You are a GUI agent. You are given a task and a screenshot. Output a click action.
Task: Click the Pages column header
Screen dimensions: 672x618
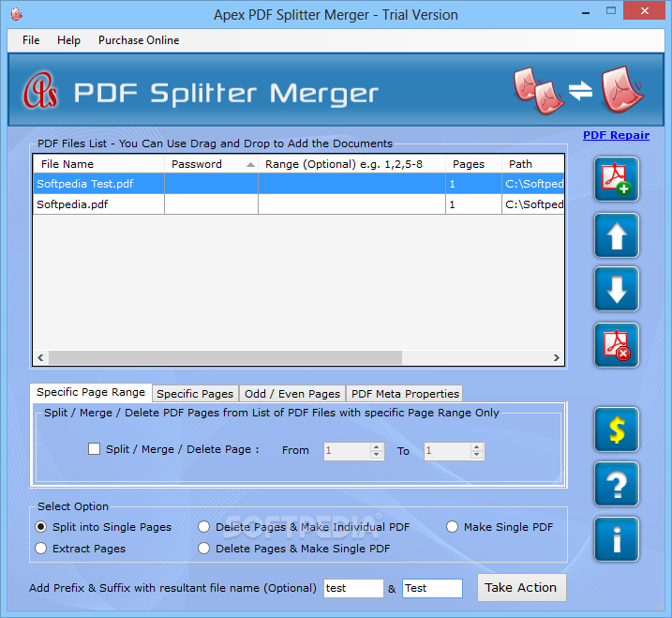[473, 164]
